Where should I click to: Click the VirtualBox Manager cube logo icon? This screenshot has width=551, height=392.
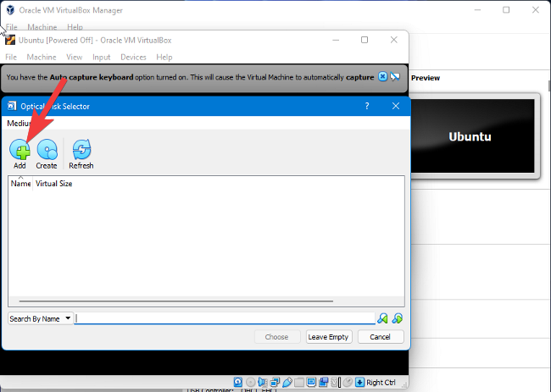[10, 10]
